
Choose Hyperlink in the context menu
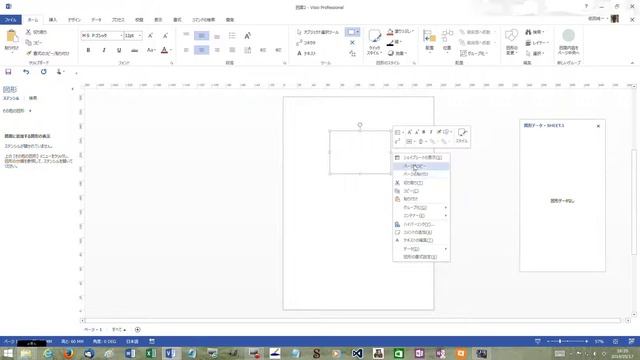click(x=421, y=224)
